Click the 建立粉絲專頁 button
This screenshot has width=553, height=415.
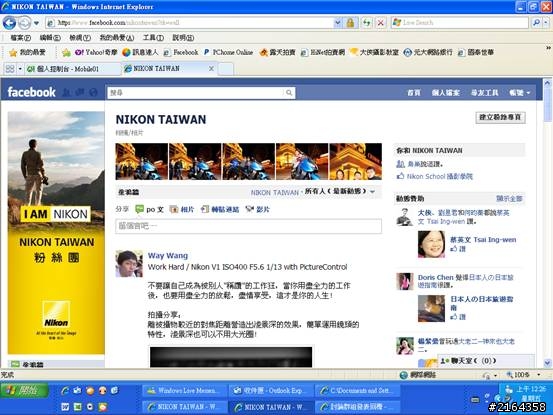tap(500, 117)
